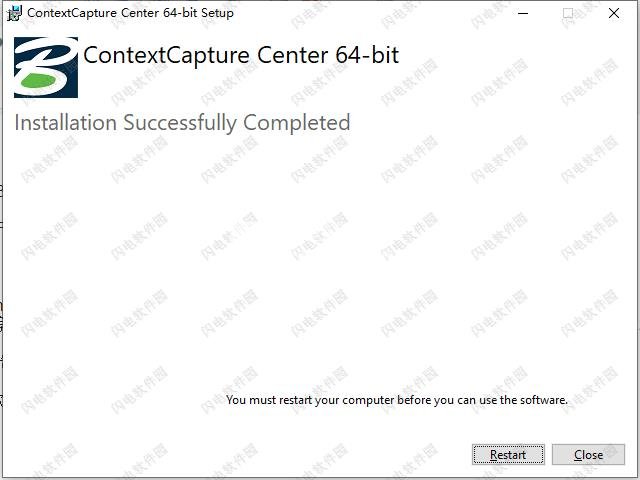Click the word Setup in the title bar
This screenshot has width=640, height=480.
(x=217, y=13)
